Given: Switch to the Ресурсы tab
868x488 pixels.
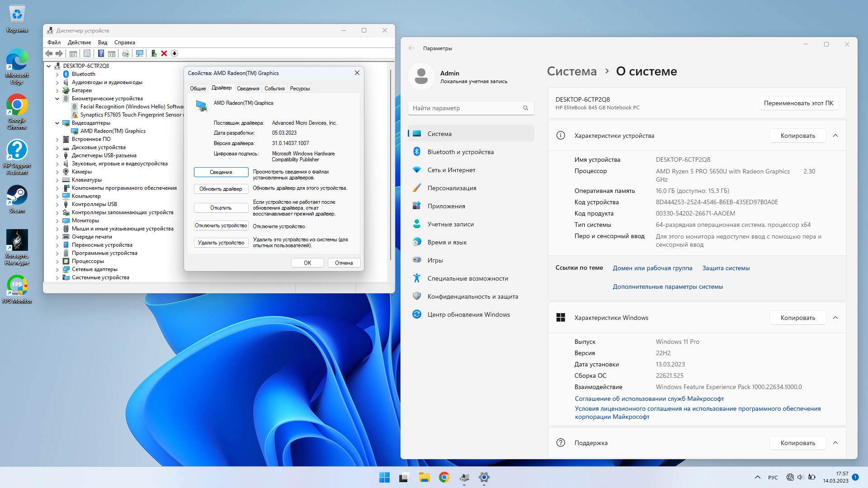Looking at the screenshot, I should pyautogui.click(x=300, y=89).
